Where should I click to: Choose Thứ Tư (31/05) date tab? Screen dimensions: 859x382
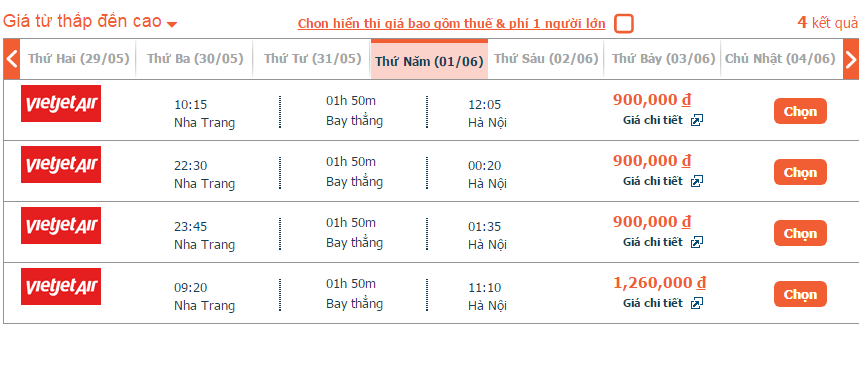(312, 59)
